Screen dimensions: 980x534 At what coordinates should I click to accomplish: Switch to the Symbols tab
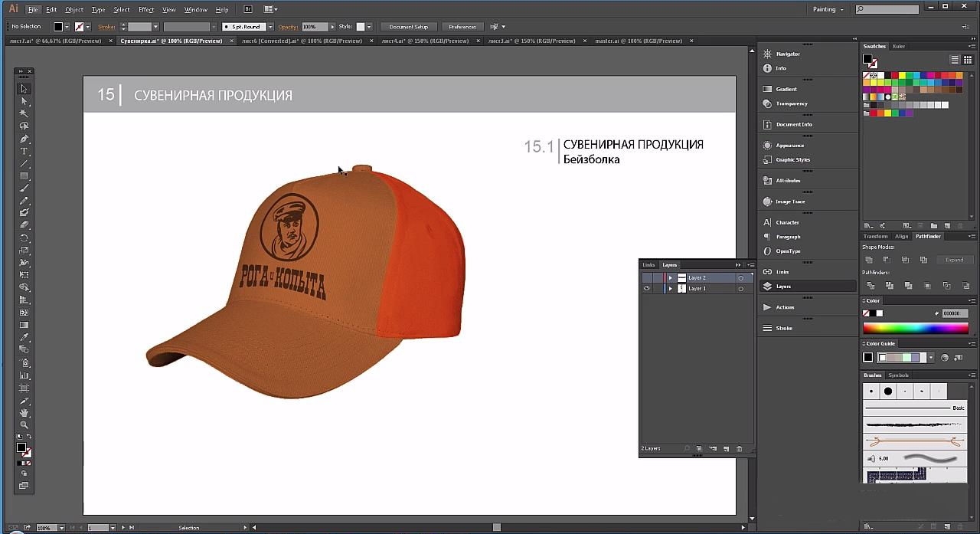(x=898, y=375)
